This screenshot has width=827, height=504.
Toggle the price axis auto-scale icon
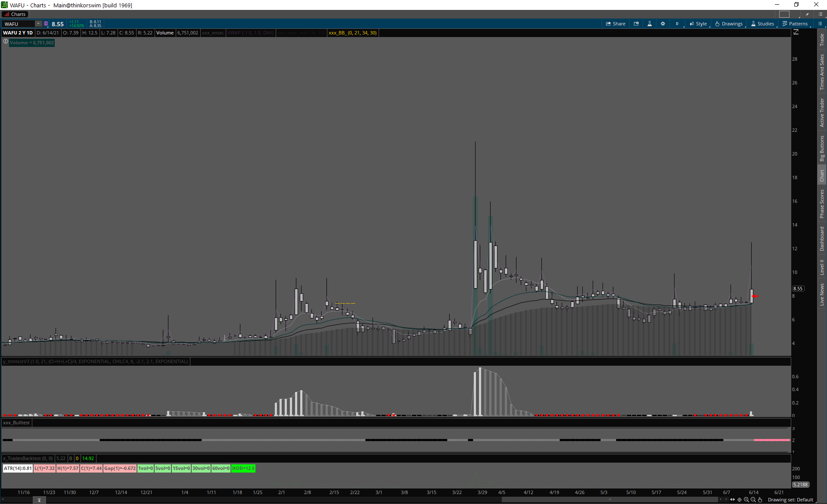click(x=796, y=32)
